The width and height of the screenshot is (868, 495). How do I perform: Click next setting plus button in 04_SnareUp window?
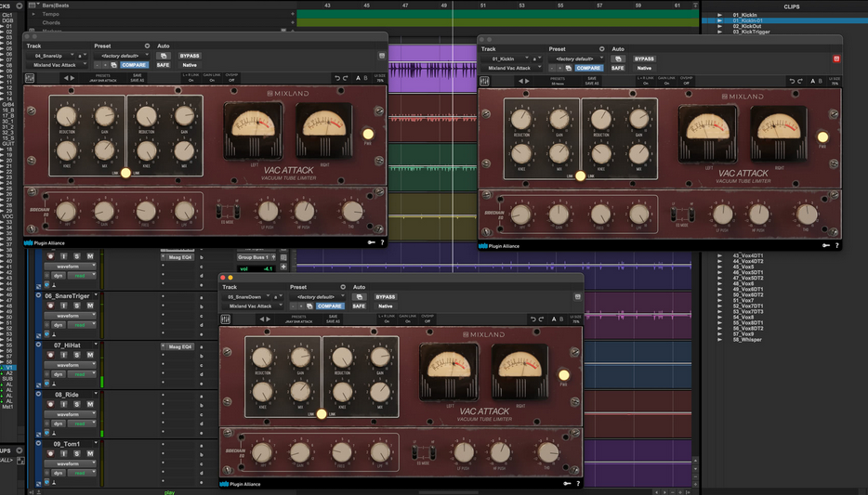point(106,65)
